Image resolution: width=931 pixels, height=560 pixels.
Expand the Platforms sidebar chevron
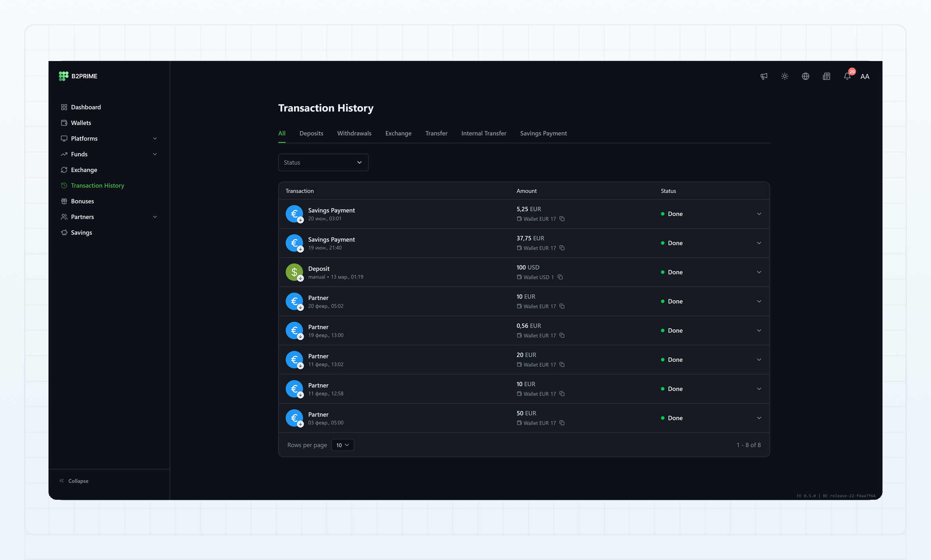tap(155, 139)
